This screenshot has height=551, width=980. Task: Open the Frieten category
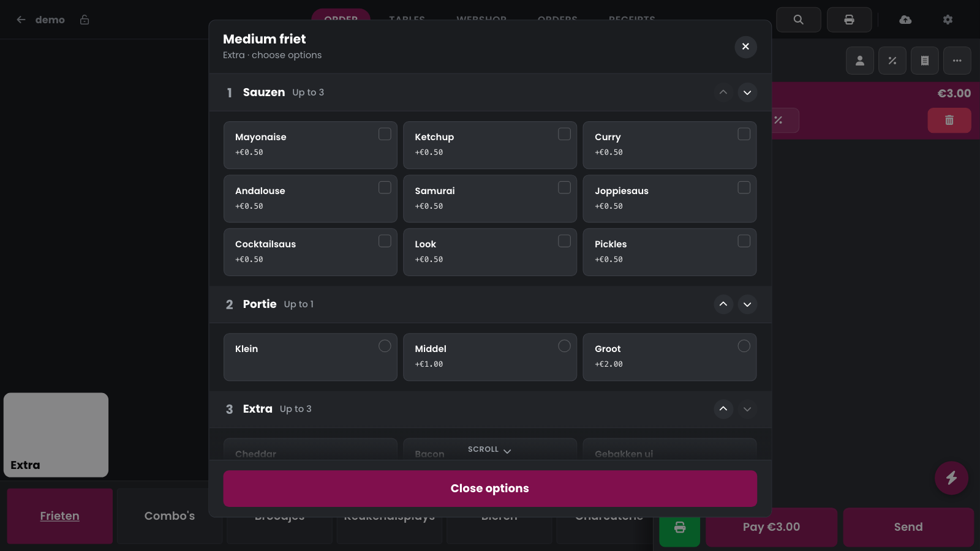60,516
